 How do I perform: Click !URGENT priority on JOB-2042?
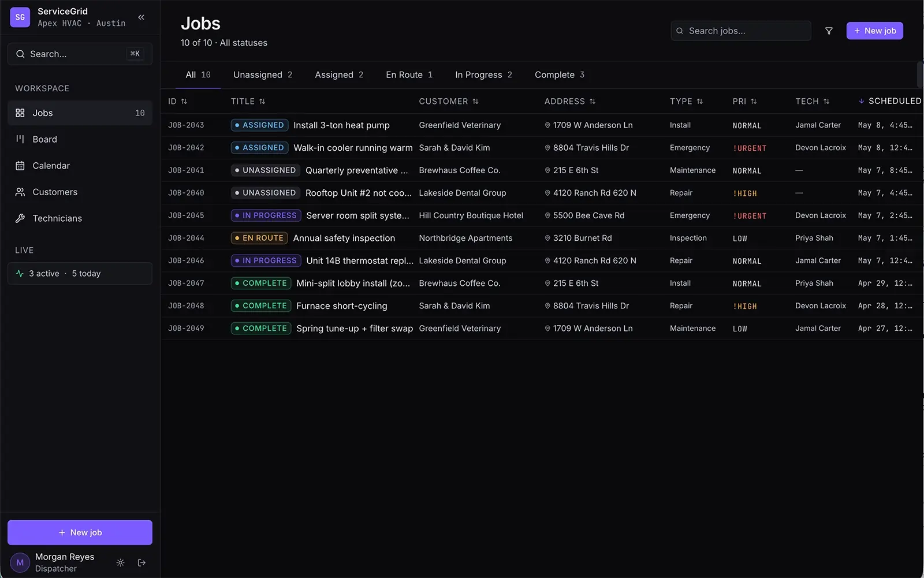pos(750,148)
